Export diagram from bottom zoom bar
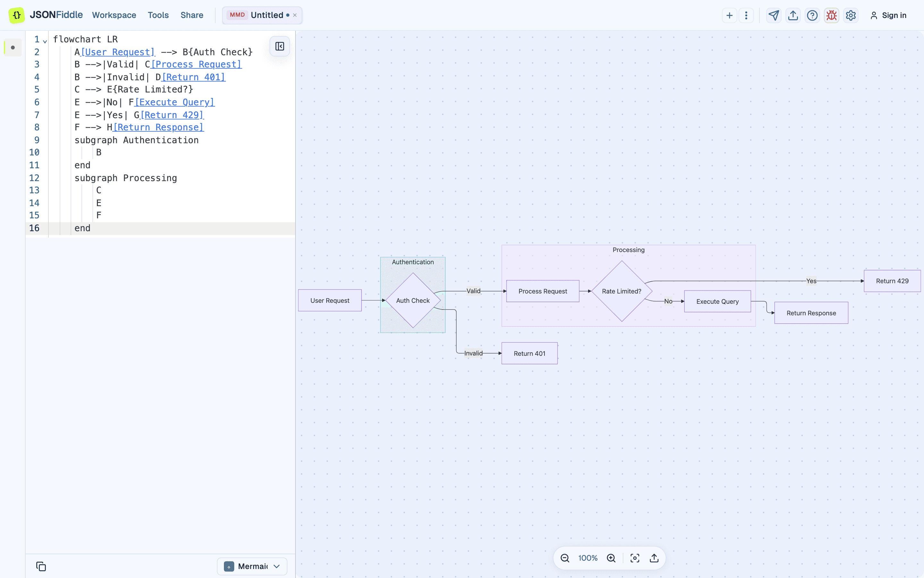Screen dimensions: 924x578 pyautogui.click(x=654, y=558)
